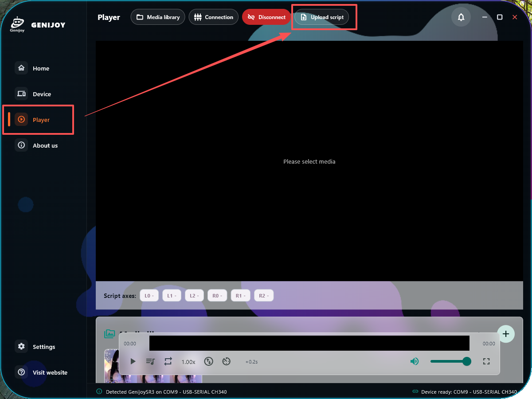532x399 pixels.
Task: Click the 'Script axes:' label
Action: (120, 296)
